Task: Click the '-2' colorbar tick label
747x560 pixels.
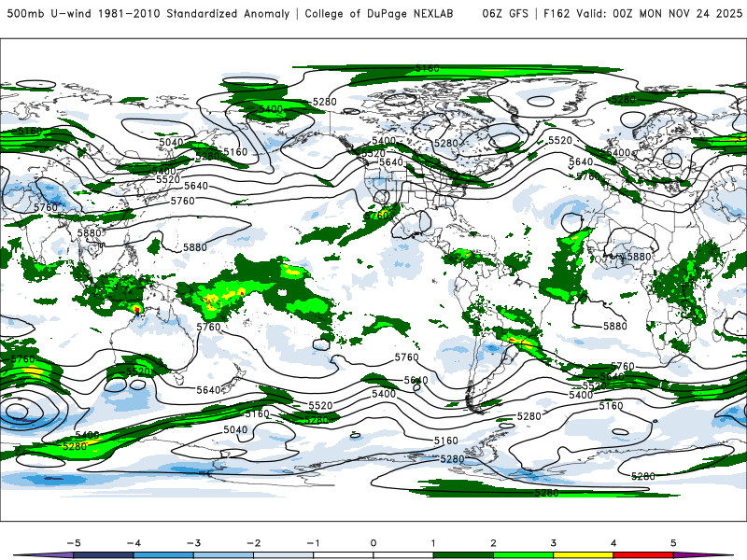Action: click(x=253, y=543)
